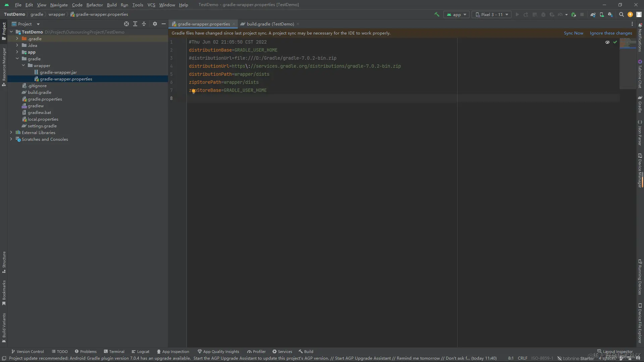Expand the .idea folder
The image size is (644, 362).
pyautogui.click(x=17, y=45)
